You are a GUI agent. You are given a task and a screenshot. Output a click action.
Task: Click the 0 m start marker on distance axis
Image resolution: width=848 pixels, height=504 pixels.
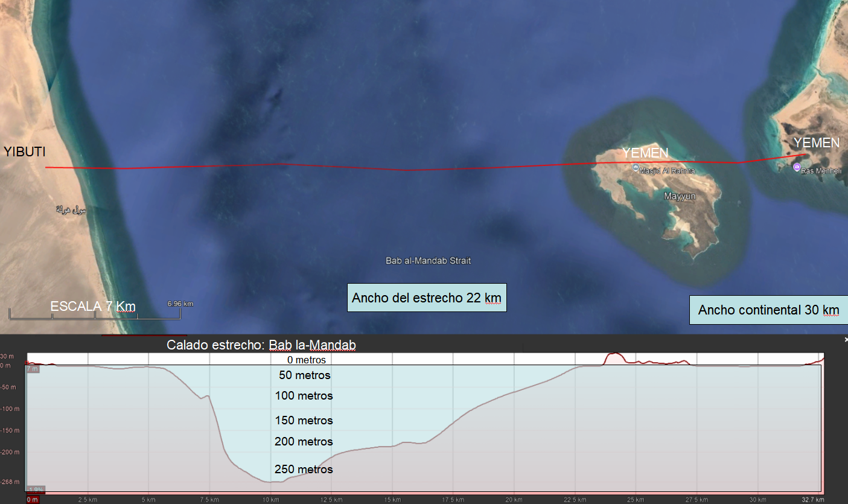(x=32, y=500)
